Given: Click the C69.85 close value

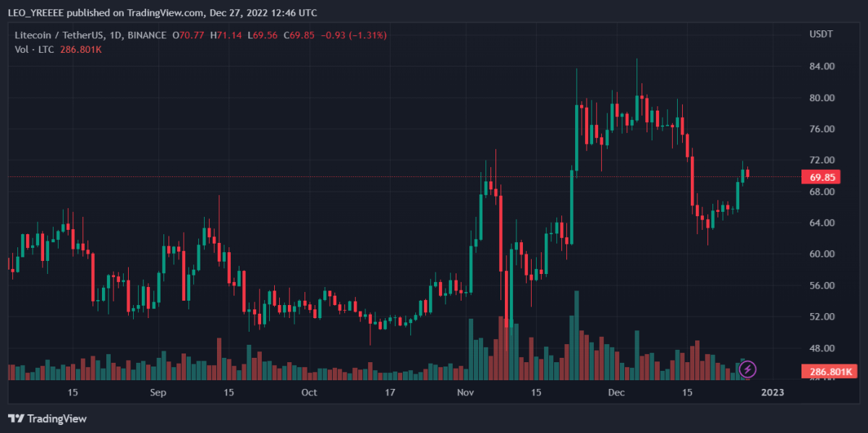Looking at the screenshot, I should click(x=299, y=35).
